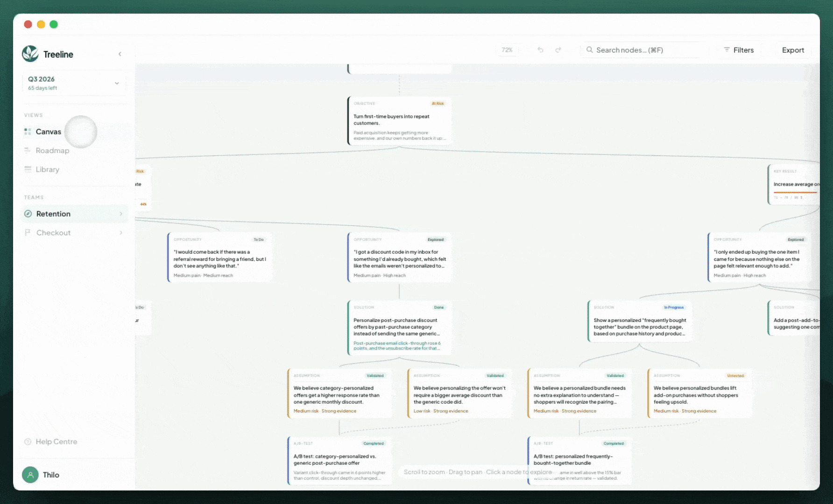
Task: Expand the Checkout team chevron
Action: 121,232
